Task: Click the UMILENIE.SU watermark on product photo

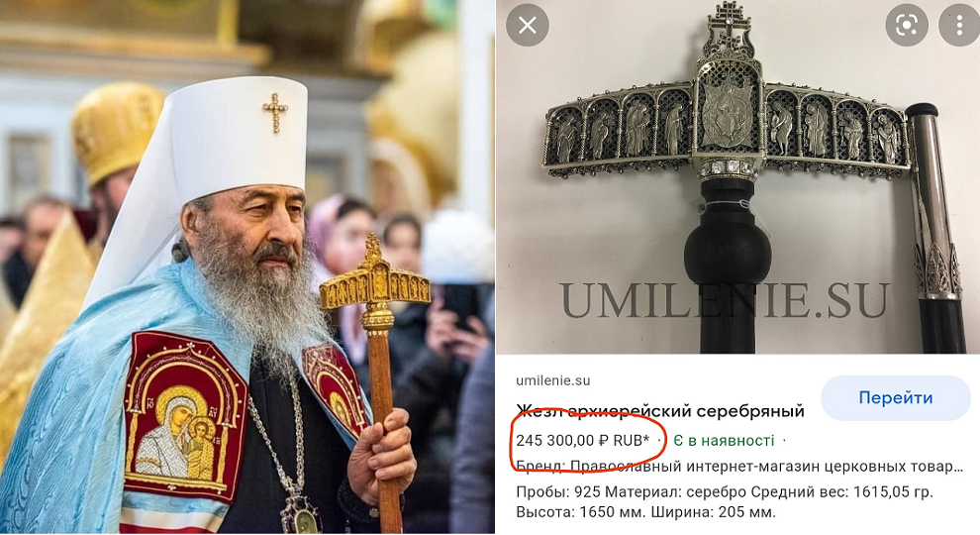Action: 725,300
